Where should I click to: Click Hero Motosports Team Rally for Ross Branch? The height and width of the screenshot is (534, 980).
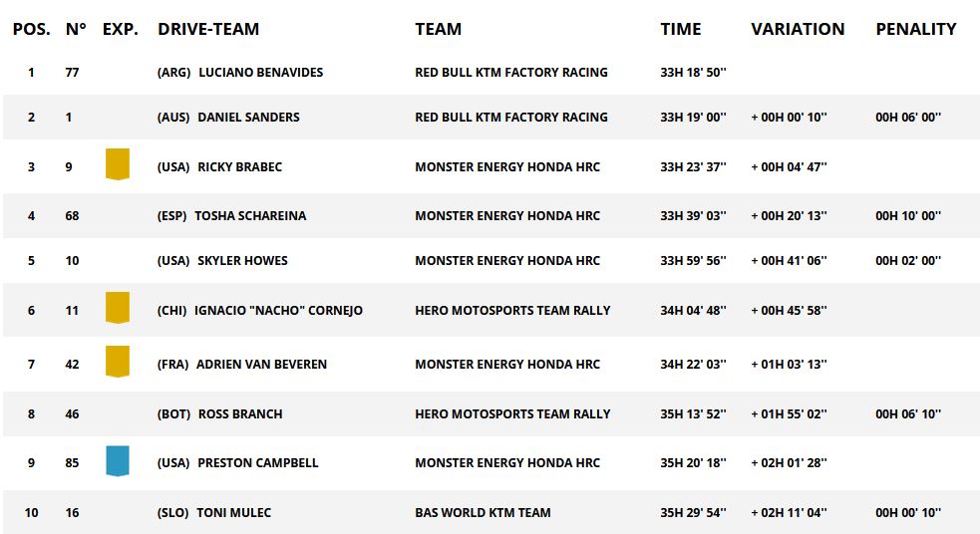(512, 413)
